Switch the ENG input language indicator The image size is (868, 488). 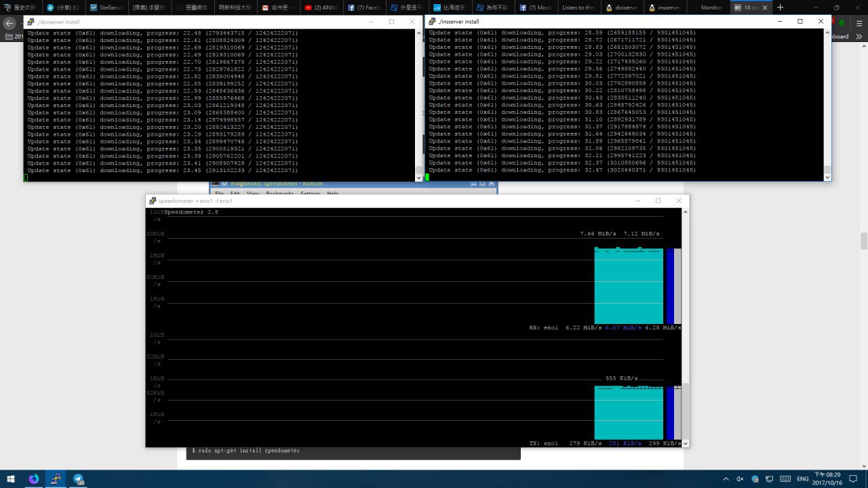point(802,479)
